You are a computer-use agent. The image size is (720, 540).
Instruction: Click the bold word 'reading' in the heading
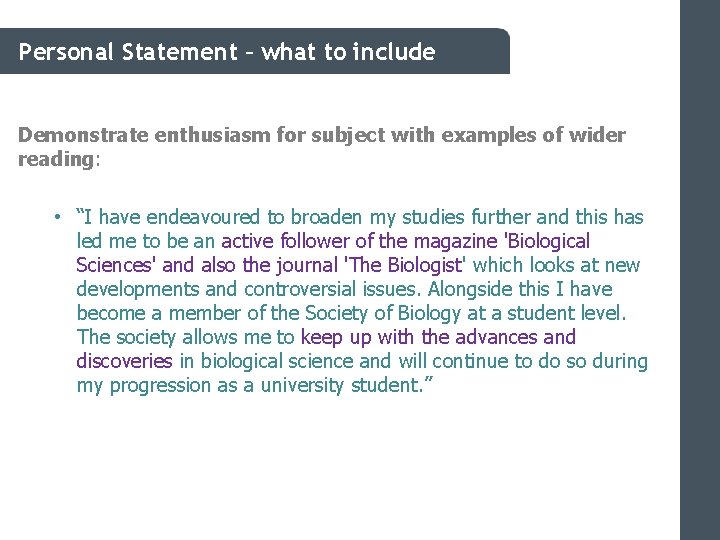click(56, 159)
